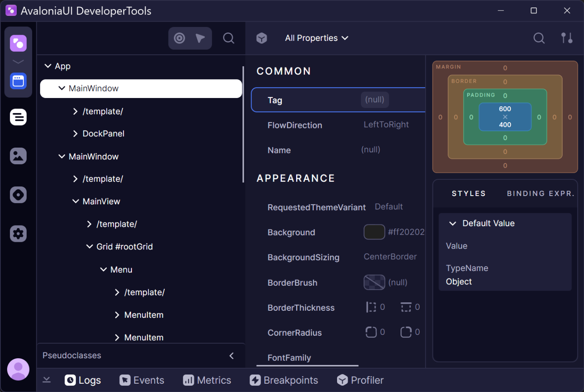Click the BorderThickness top-bottom icon
Image resolution: width=584 pixels, height=392 pixels.
tap(406, 307)
